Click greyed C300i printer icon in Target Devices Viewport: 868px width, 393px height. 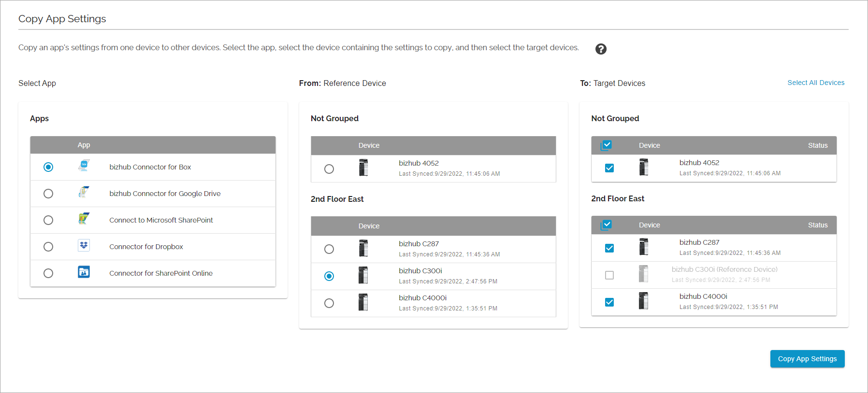[644, 274]
